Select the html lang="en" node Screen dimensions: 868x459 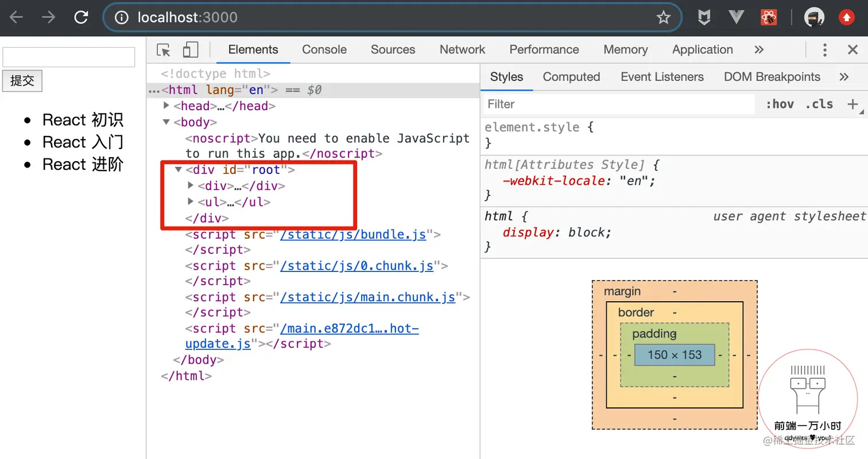(219, 90)
